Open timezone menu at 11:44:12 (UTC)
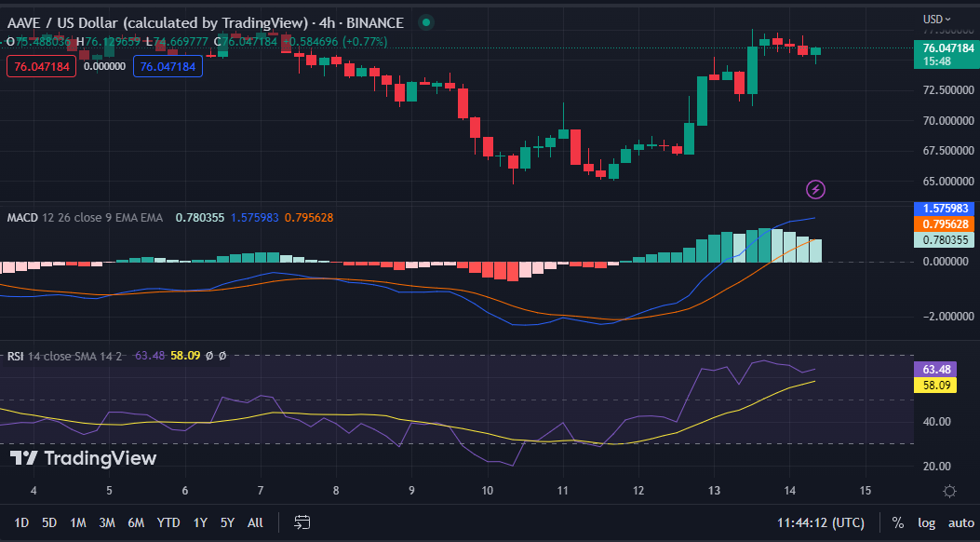980x542 pixels. click(x=821, y=522)
